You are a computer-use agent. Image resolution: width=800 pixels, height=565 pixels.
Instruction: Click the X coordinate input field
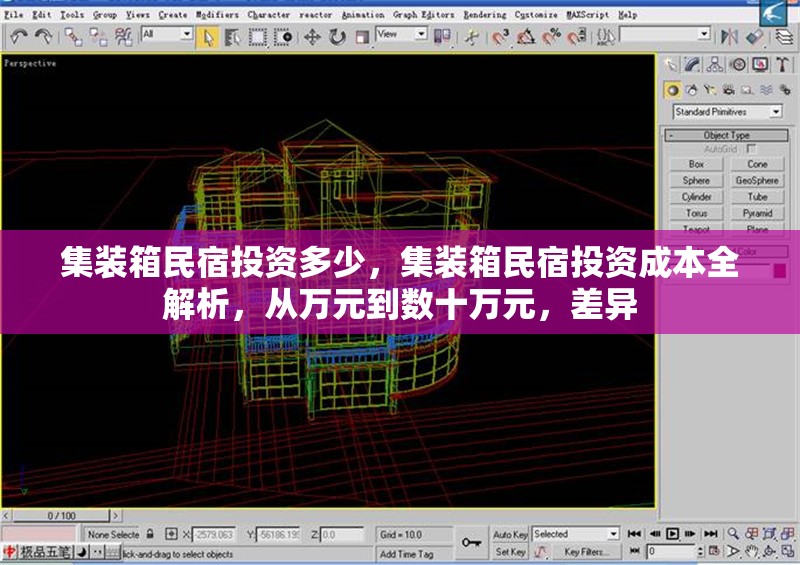point(214,534)
